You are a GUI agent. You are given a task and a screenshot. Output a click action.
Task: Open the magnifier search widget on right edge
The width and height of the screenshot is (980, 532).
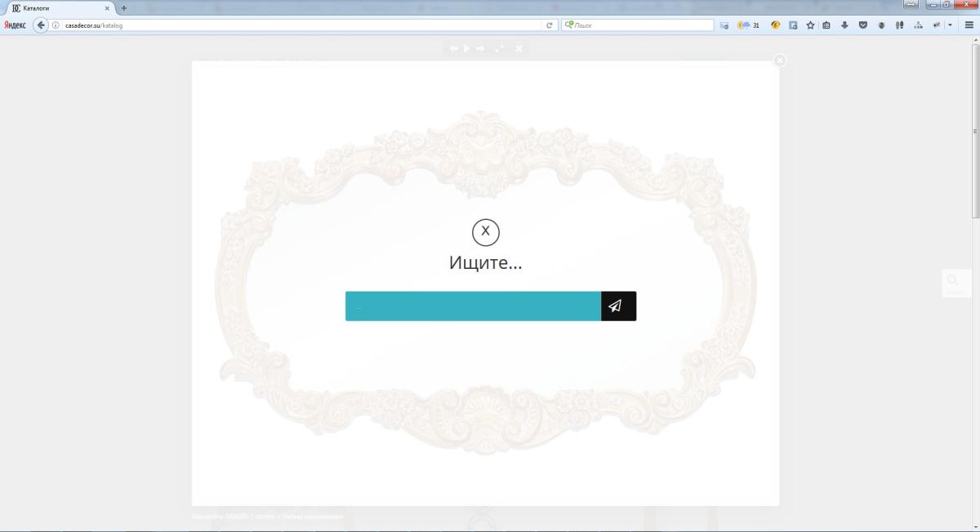pyautogui.click(x=953, y=282)
